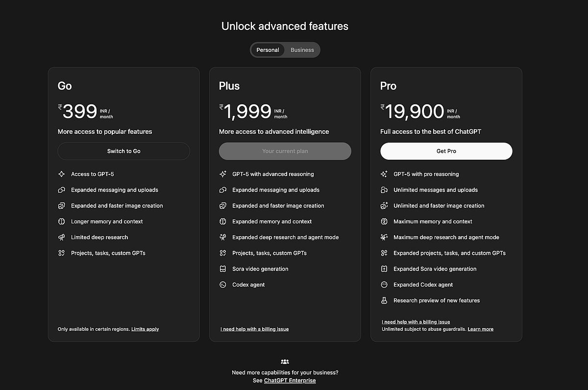
Task: Click the Expanded Codex agent icon in Pro
Action: pos(384,285)
